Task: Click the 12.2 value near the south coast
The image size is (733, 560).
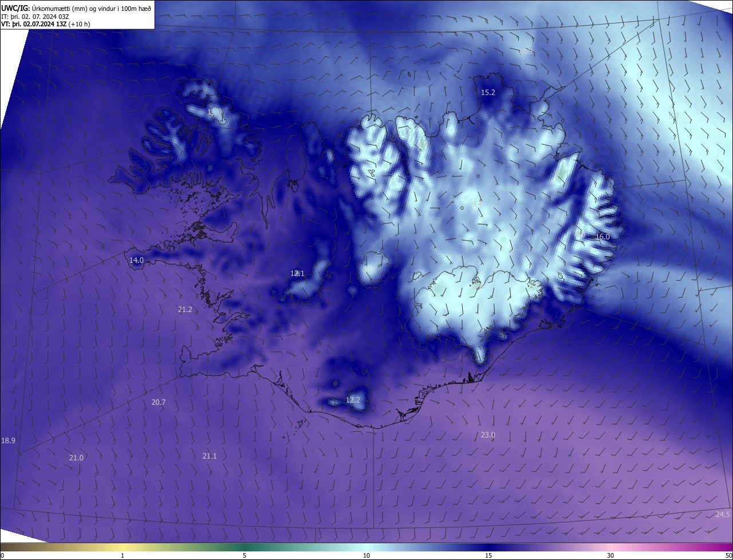Action: (353, 400)
